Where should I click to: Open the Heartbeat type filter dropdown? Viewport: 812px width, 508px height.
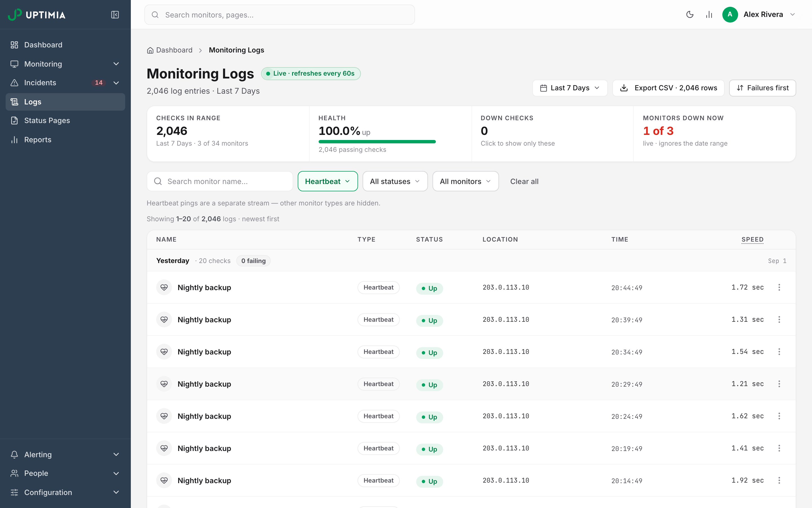[328, 181]
